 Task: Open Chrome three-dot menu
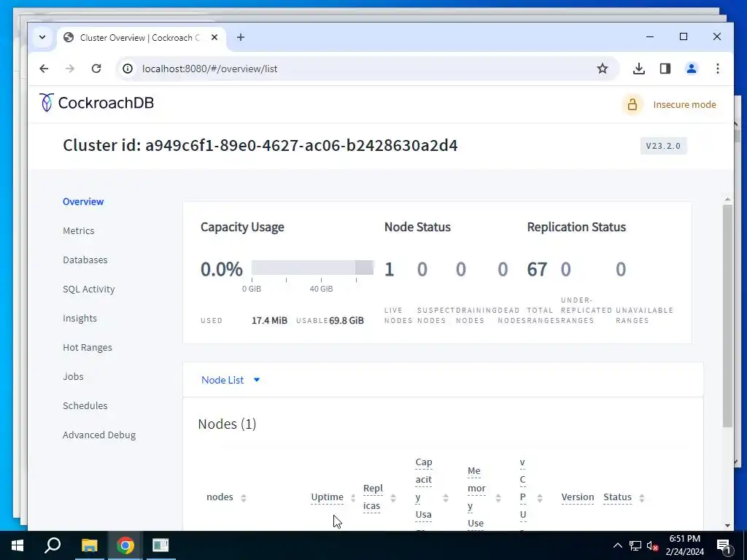[x=718, y=69]
